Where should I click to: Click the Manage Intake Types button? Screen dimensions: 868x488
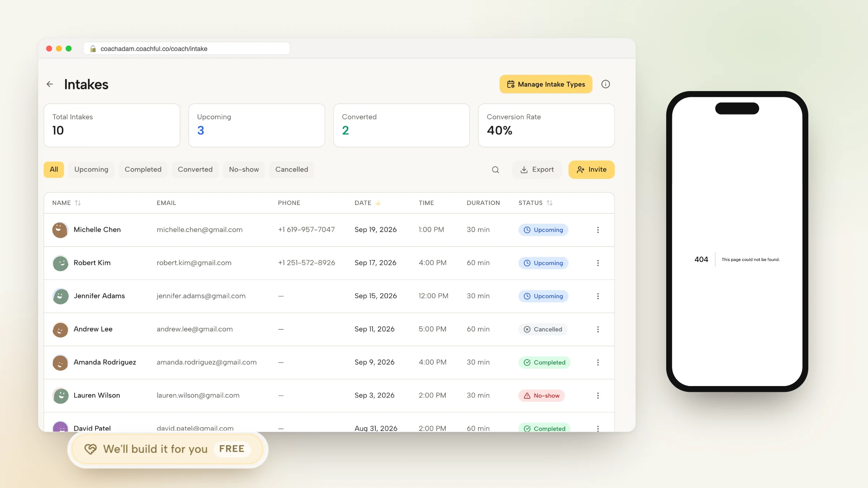pos(546,84)
